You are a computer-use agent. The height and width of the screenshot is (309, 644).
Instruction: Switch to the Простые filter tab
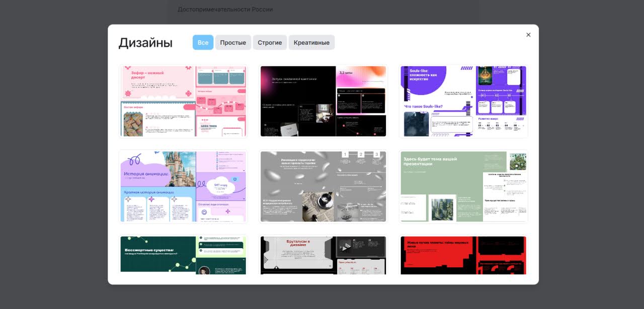point(233,43)
